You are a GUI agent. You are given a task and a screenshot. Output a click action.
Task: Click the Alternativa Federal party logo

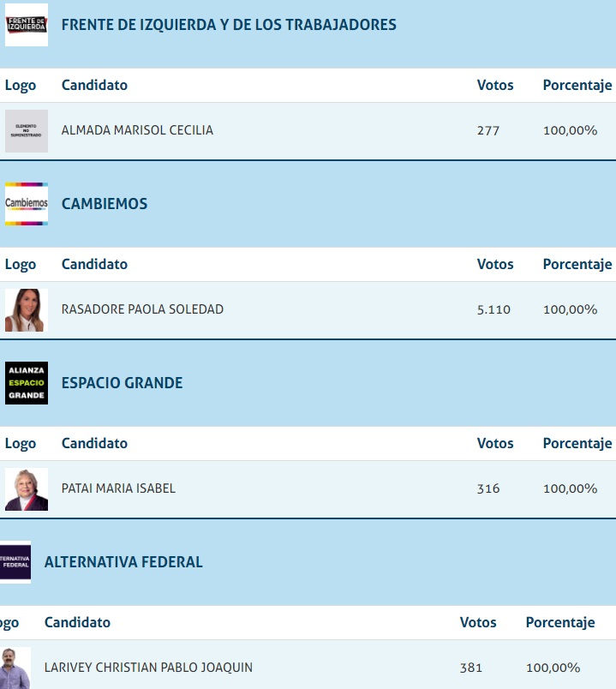pos(15,562)
